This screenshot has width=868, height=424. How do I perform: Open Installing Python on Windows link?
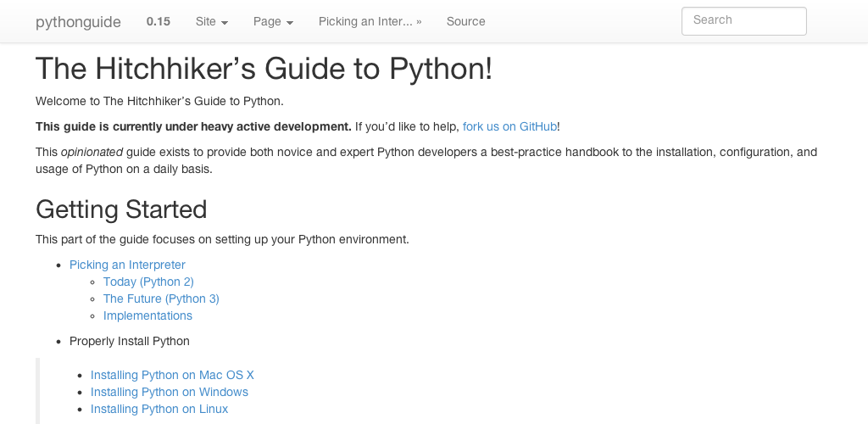tap(170, 392)
